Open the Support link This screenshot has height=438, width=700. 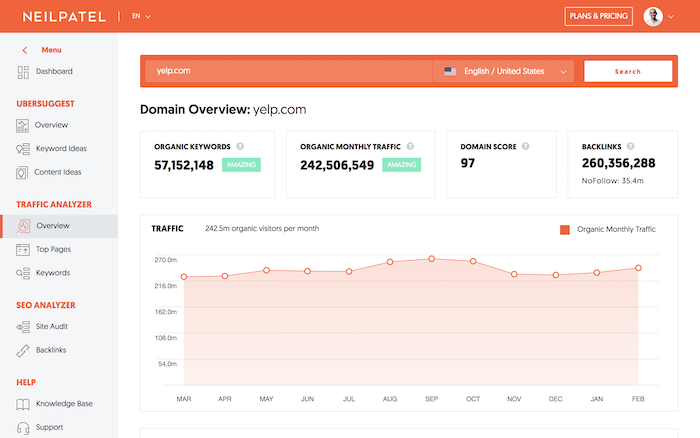[49, 427]
